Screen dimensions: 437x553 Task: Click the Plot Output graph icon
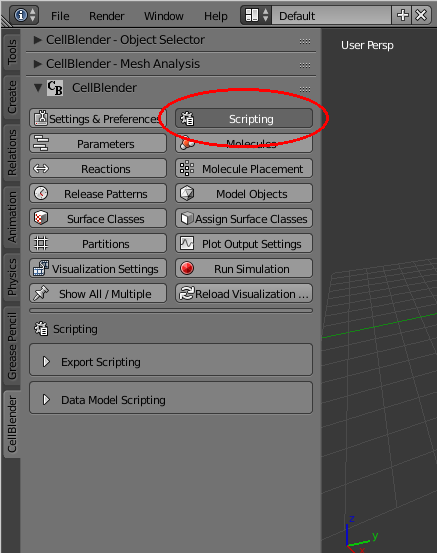point(187,243)
